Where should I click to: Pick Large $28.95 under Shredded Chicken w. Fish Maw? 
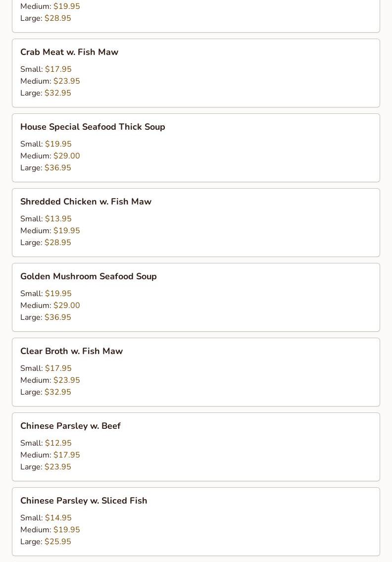point(46,243)
